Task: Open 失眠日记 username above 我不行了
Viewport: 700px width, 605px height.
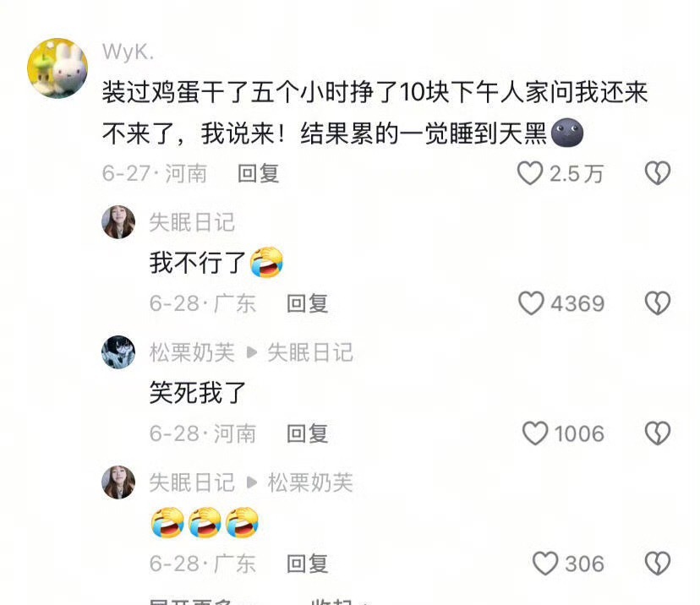Action: coord(192,222)
